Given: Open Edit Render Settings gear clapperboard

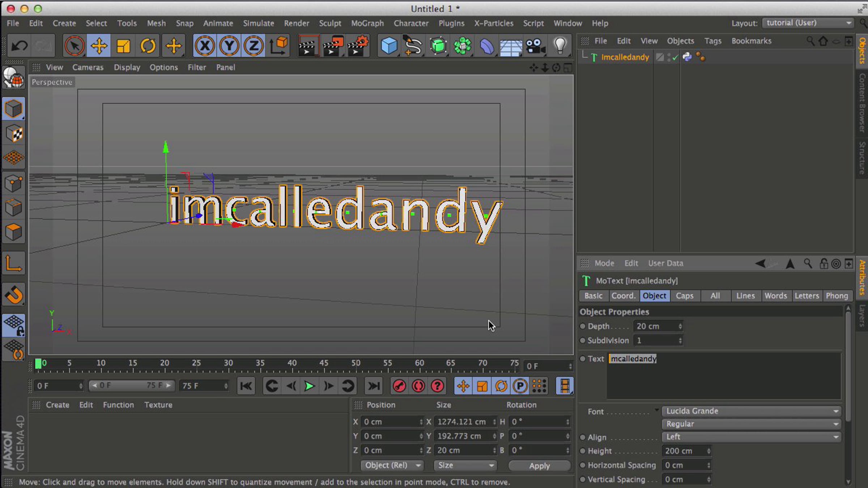Looking at the screenshot, I should 358,46.
